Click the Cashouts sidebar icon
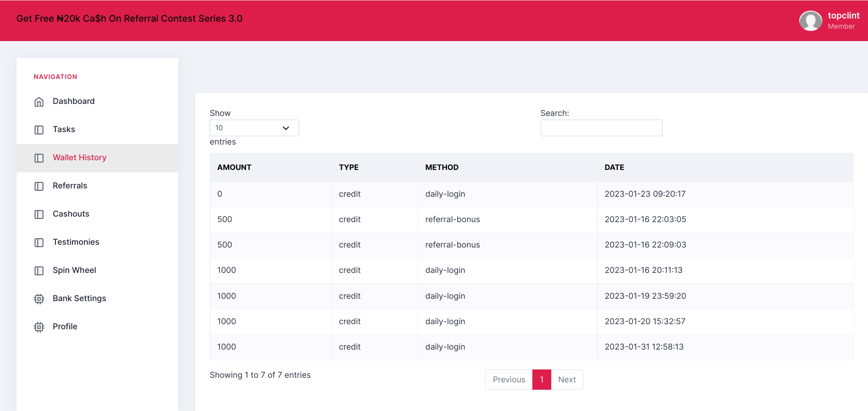The width and height of the screenshot is (868, 411). tap(39, 214)
